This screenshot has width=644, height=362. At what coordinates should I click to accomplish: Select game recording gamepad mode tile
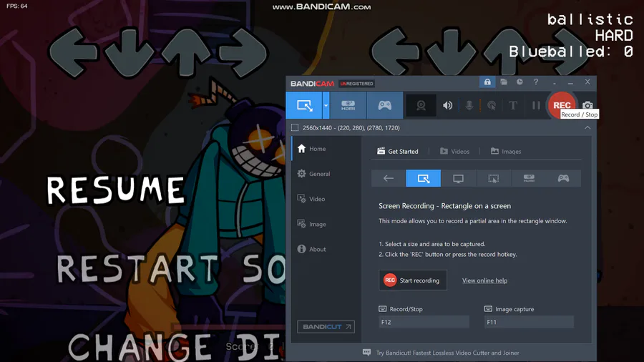point(564,178)
